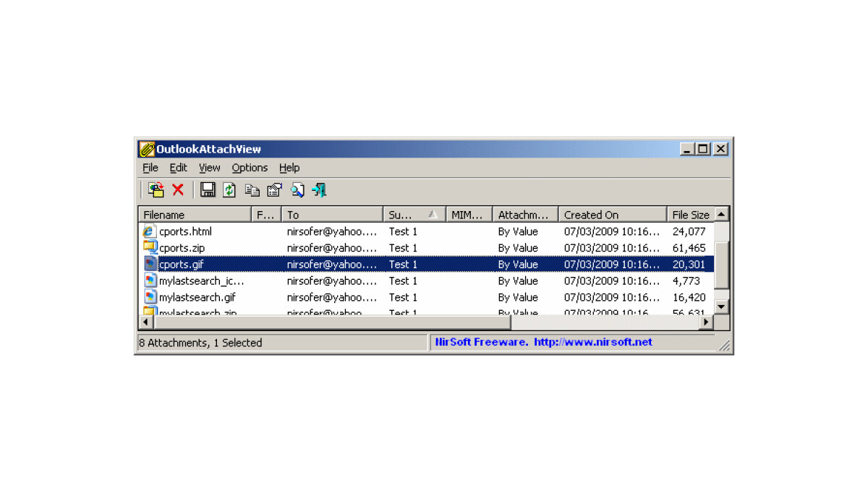Image resolution: width=868 pixels, height=488 pixels.
Task: Click the Exit door toolbar icon
Action: tap(319, 190)
